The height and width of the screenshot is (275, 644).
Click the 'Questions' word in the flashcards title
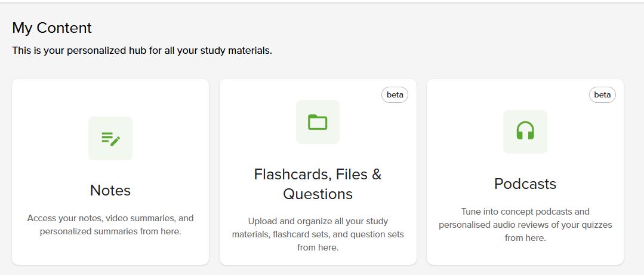point(318,194)
